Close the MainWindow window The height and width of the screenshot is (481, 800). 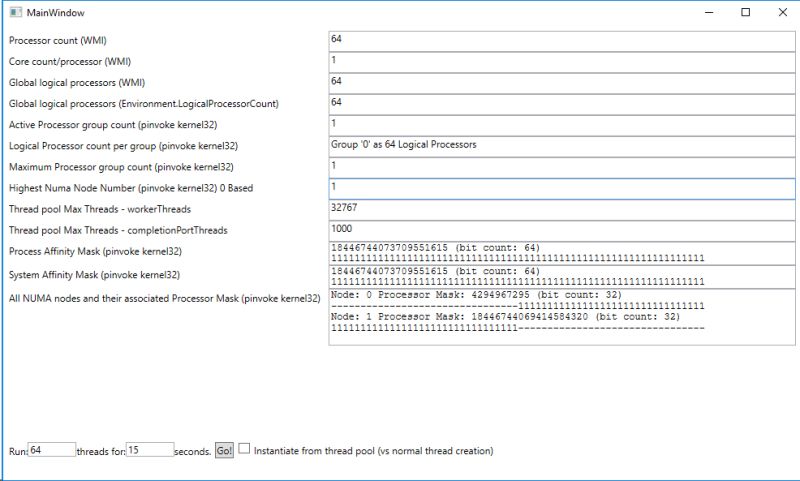pos(783,12)
